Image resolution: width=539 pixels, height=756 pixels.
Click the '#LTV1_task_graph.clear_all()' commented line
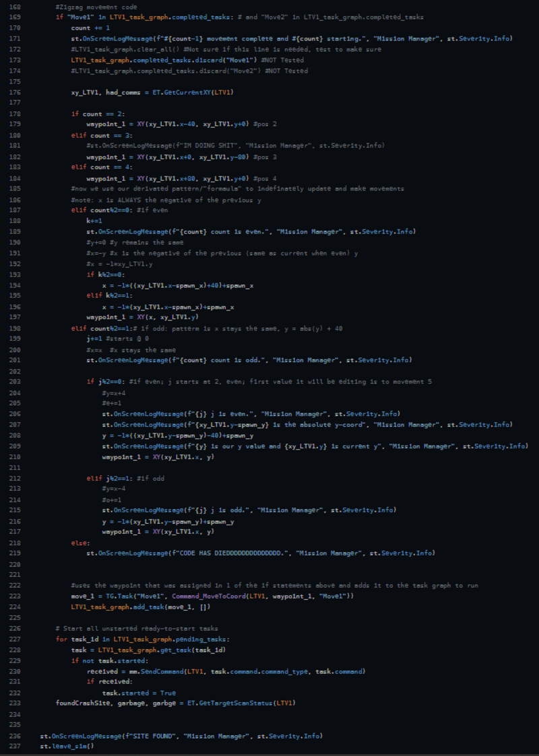click(x=226, y=49)
